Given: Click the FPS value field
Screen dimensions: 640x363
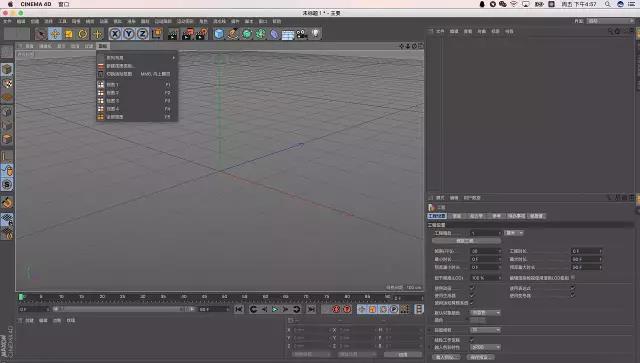Looking at the screenshot, I should (x=485, y=251).
